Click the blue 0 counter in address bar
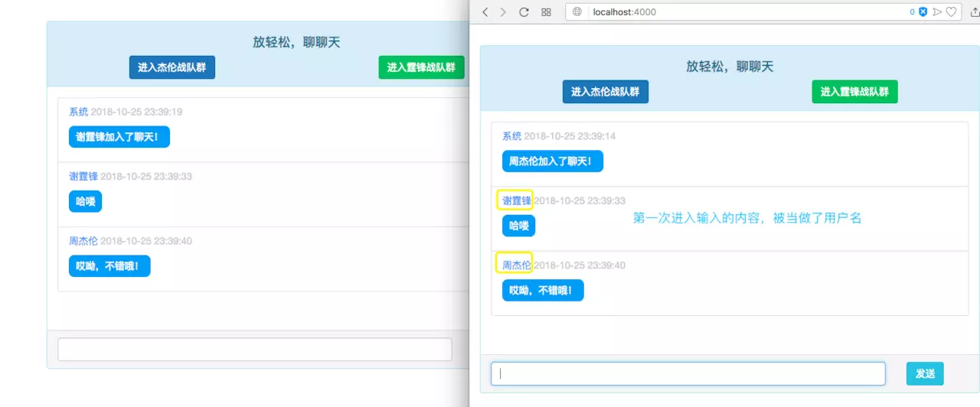980x407 pixels. click(912, 12)
